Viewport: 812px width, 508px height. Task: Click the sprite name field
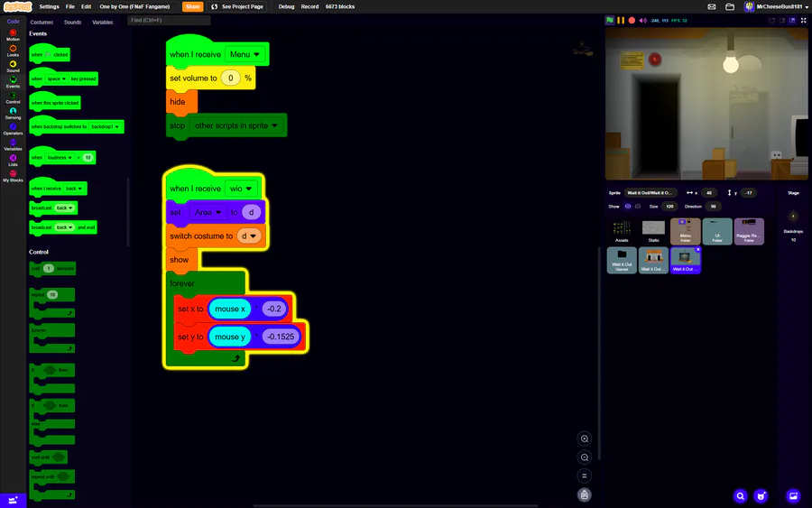(x=650, y=192)
